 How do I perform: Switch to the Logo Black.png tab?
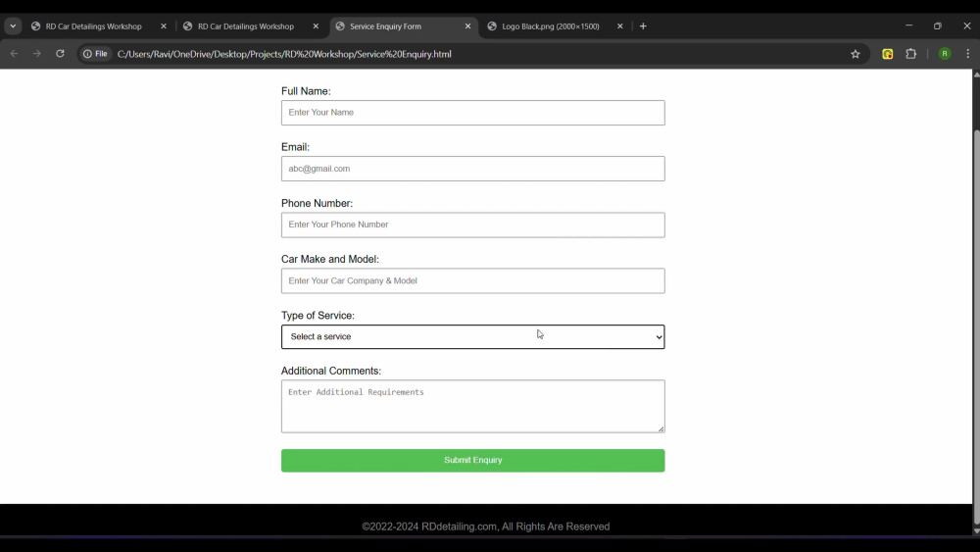click(x=550, y=26)
